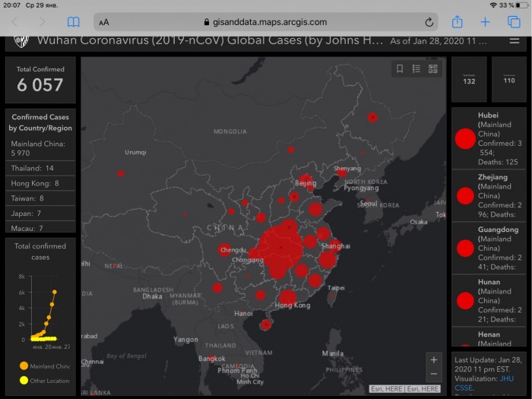The image size is (532, 399).
Task: Show the map legend list icon
Action: tap(416, 69)
